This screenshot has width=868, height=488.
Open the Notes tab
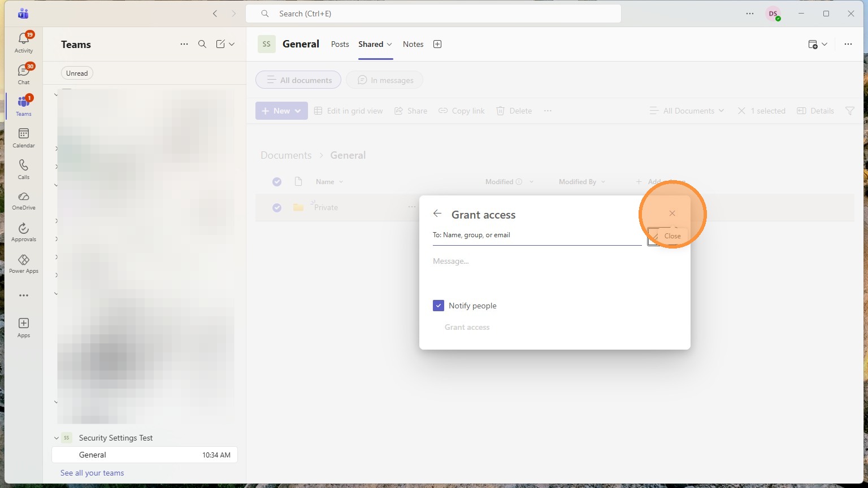pos(413,44)
